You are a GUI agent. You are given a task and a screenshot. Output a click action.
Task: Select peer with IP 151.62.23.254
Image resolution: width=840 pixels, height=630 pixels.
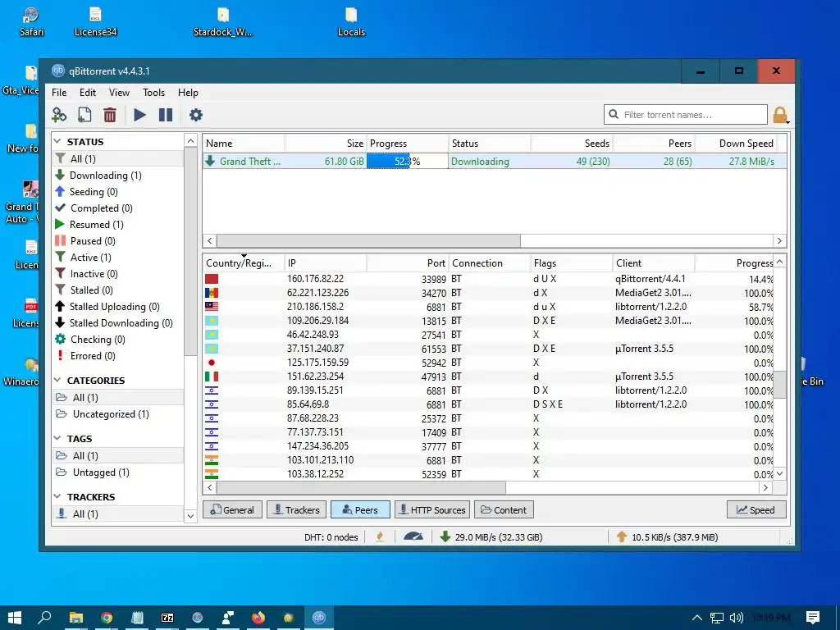[489, 377]
